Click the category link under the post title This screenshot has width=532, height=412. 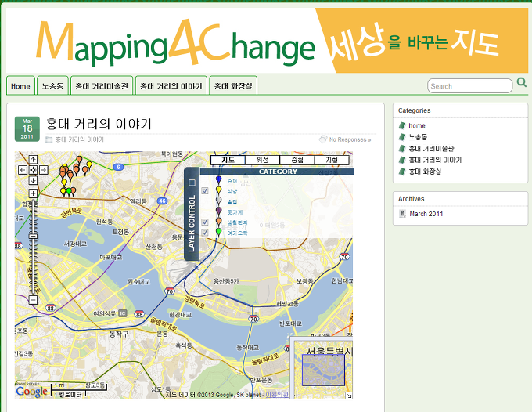(79, 139)
